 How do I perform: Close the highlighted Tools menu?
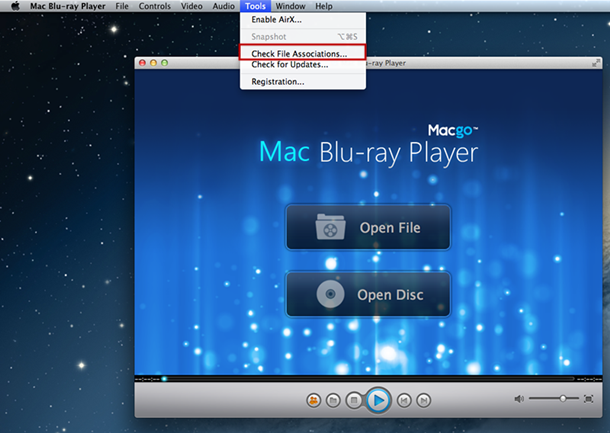click(255, 6)
